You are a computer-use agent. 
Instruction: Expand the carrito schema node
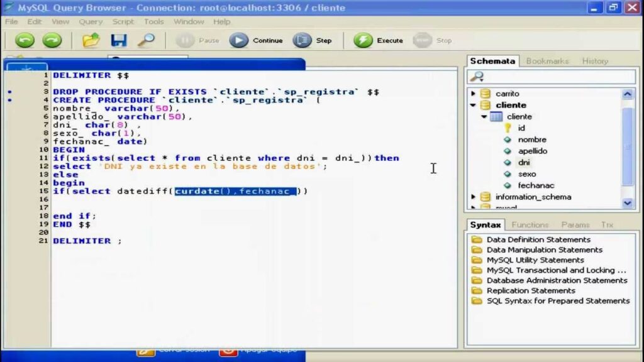point(474,94)
